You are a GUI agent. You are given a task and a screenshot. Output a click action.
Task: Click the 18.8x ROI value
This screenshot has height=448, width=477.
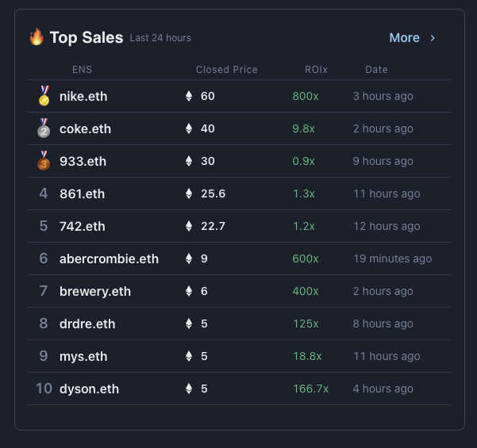tap(307, 357)
